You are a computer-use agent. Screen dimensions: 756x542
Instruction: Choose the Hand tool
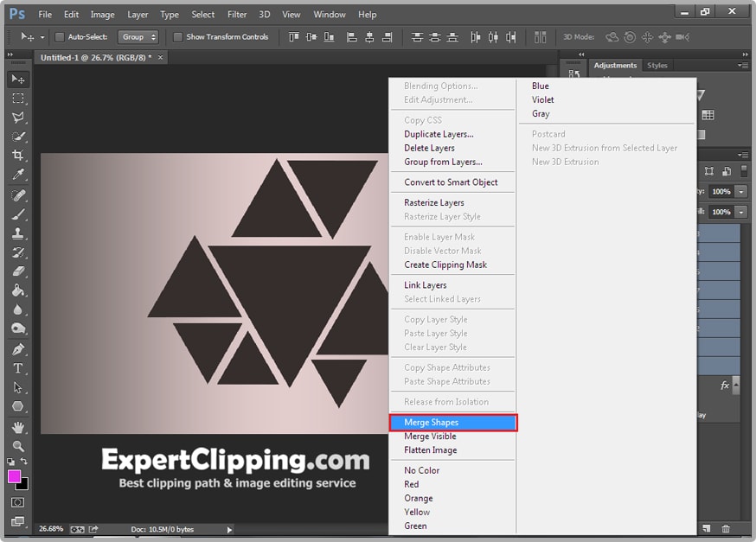17,427
